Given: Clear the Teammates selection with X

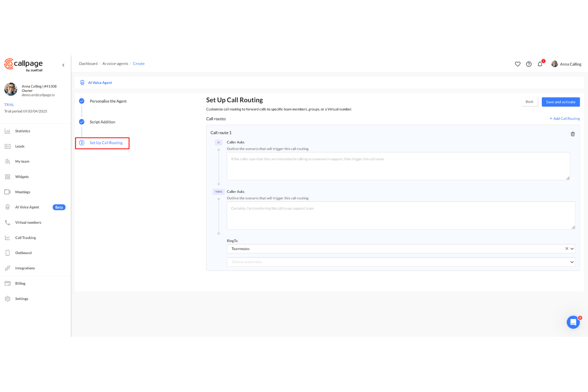Looking at the screenshot, I should (567, 249).
